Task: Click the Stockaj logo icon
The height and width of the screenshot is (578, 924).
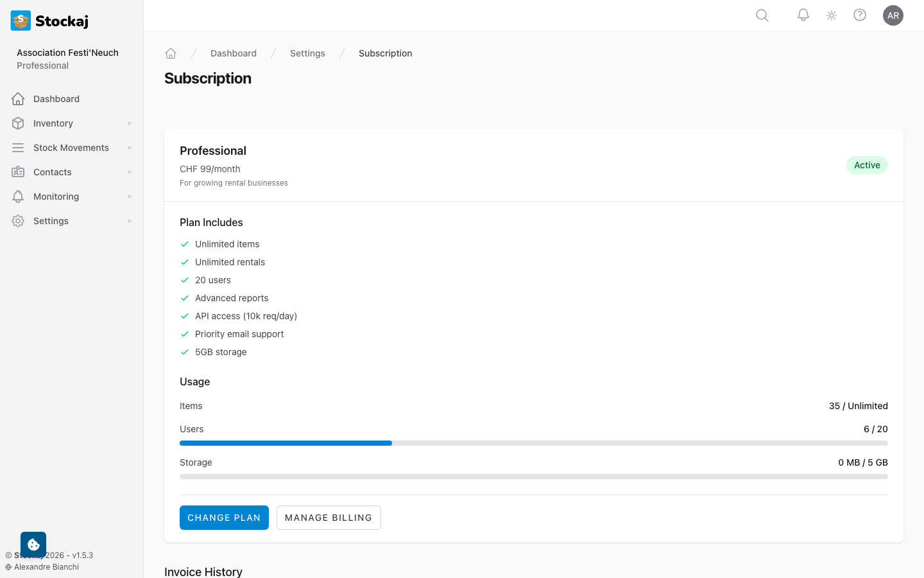Action: coord(21,21)
